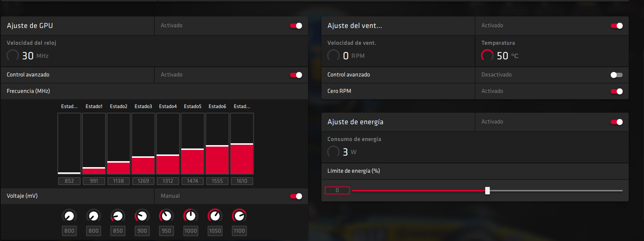Image resolution: width=644 pixels, height=241 pixels.
Task: Click the clock speed gauge icon
Action: pyautogui.click(x=13, y=56)
